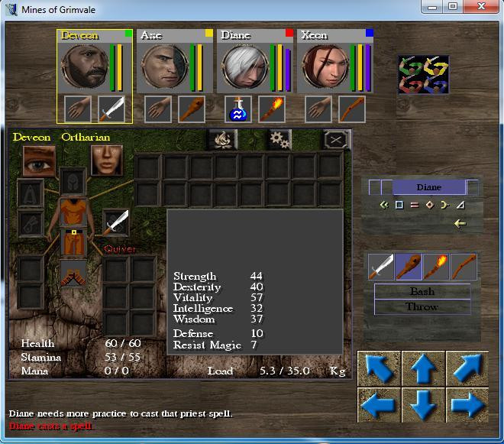Click Xeon's empty hand slot
Viewport: 504px width, 444px height.
318,109
